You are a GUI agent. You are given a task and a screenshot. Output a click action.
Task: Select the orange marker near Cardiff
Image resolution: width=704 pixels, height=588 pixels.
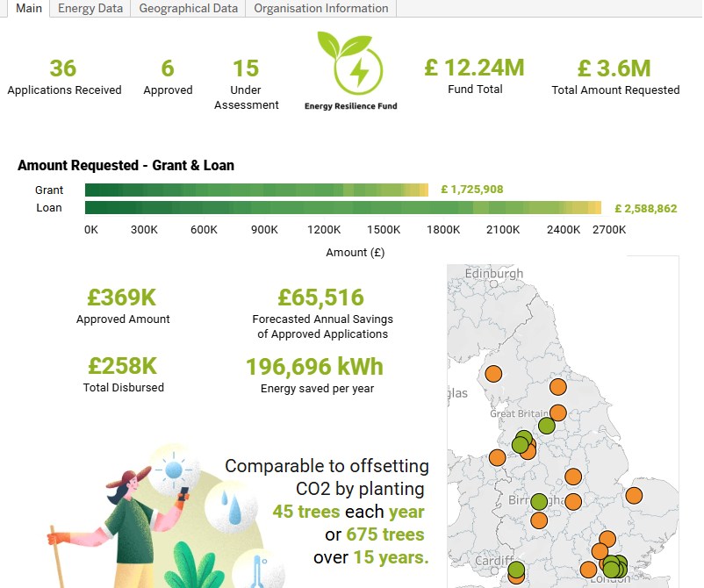click(x=515, y=578)
